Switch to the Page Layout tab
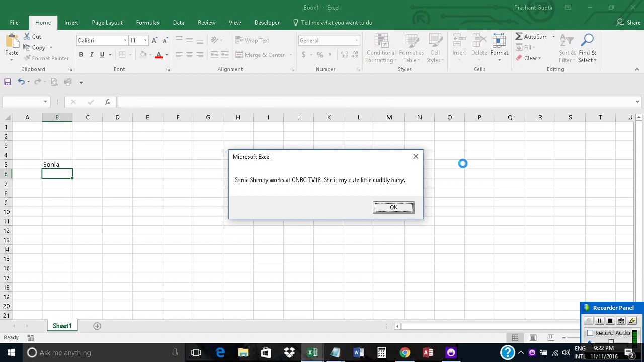Image resolution: width=644 pixels, height=362 pixels. click(x=107, y=23)
